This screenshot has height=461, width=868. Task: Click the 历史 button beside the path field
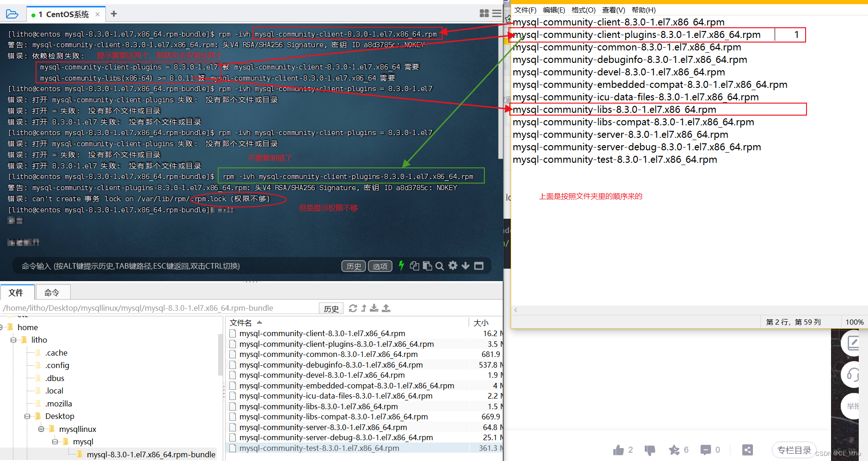[x=331, y=308]
